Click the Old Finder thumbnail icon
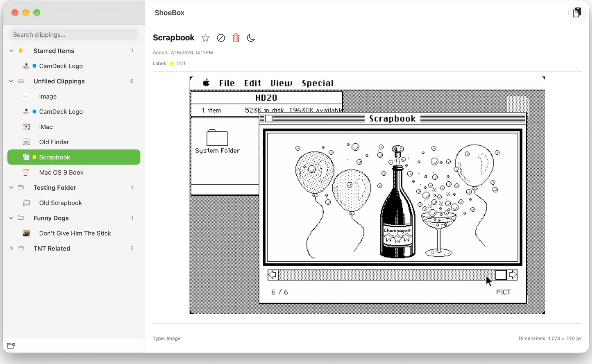Viewport: 592px width, 364px height. tap(26, 142)
